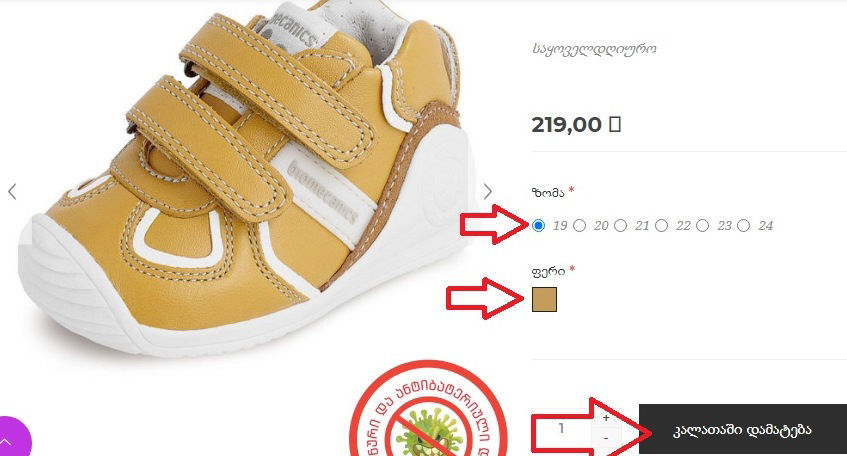The height and width of the screenshot is (456, 847).
Task: Click the antibacterial round badge
Action: (x=428, y=409)
